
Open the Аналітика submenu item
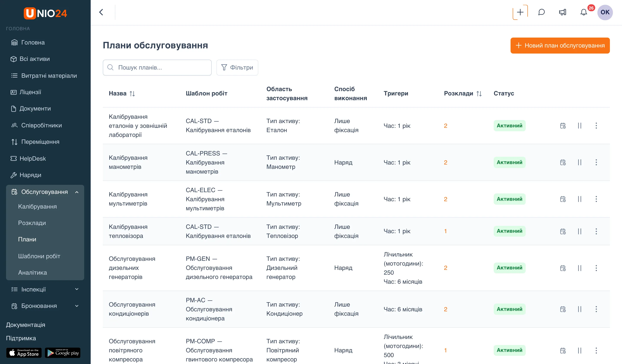[32, 272]
